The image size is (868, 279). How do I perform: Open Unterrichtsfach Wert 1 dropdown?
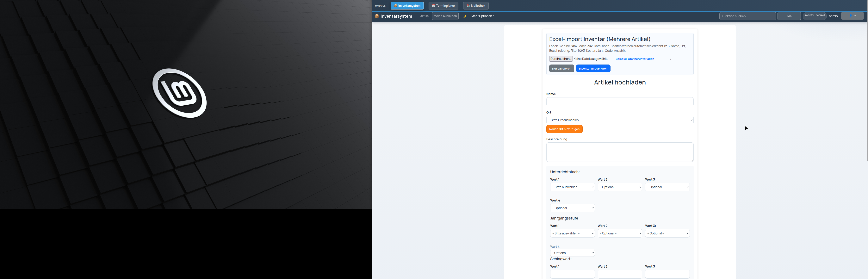pyautogui.click(x=572, y=187)
